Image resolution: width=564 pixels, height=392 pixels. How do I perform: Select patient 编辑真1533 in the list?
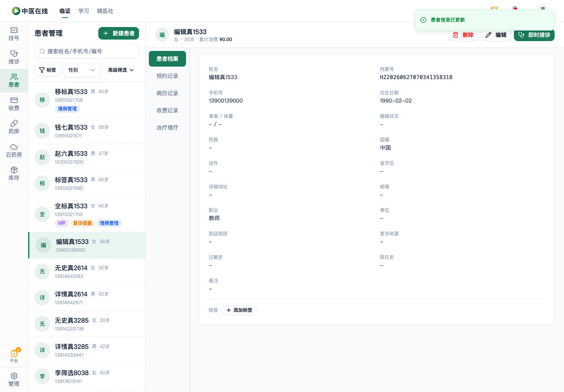coord(87,245)
